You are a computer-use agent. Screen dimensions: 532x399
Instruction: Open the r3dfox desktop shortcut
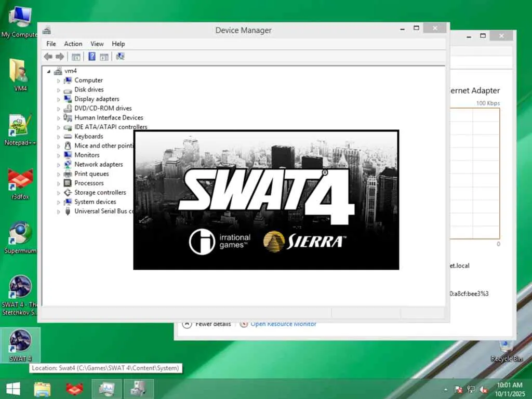(20, 184)
